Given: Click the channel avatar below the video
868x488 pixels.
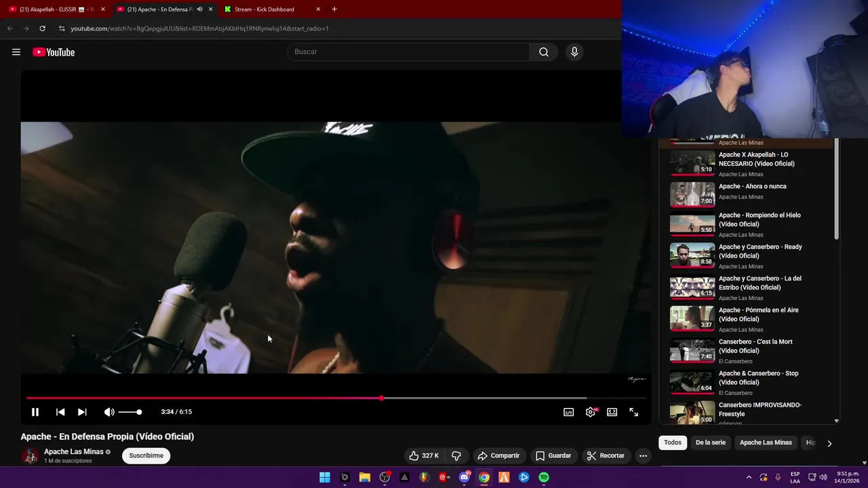Looking at the screenshot, I should (x=29, y=455).
